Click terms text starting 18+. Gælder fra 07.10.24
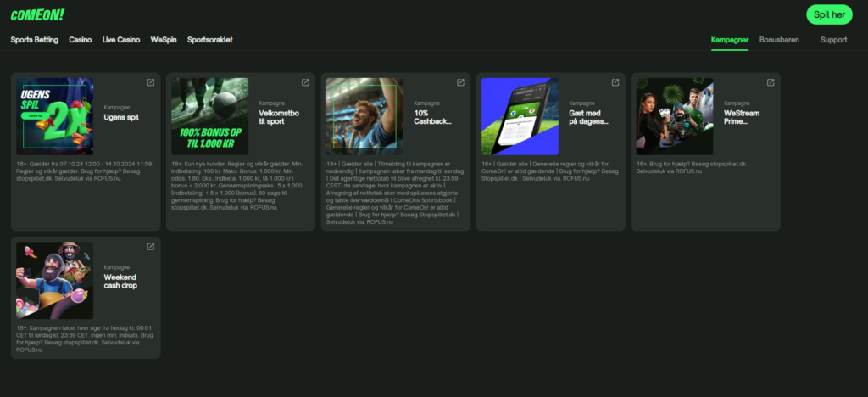This screenshot has width=868, height=397. point(85,171)
